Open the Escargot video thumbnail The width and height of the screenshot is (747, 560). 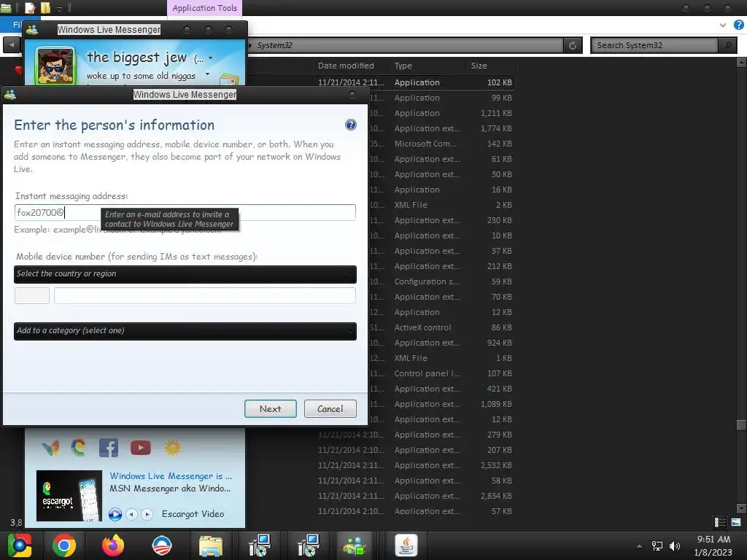pyautogui.click(x=69, y=496)
